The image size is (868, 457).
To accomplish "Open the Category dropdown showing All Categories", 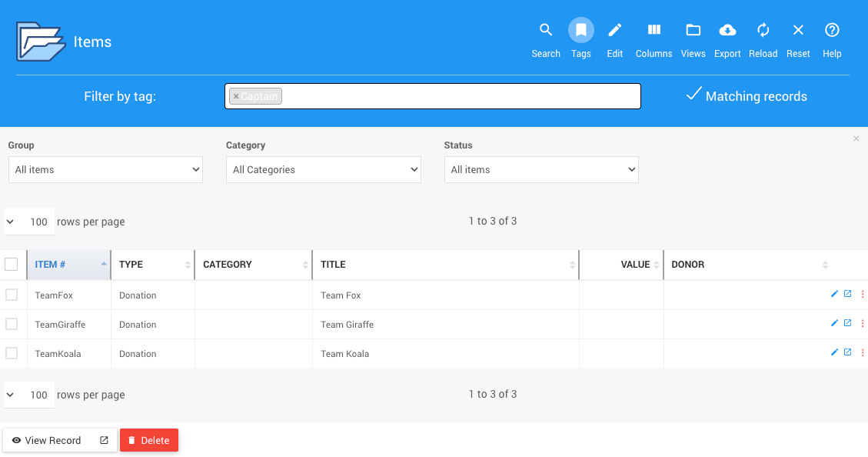I will click(323, 170).
